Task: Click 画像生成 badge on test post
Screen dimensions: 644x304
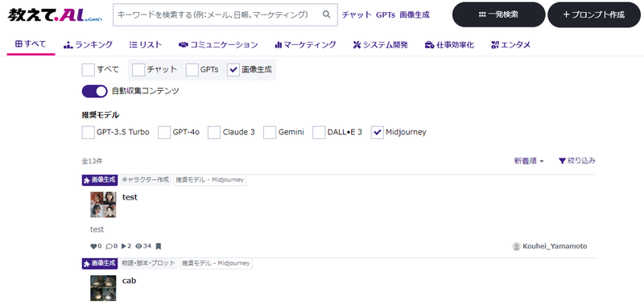Action: tap(100, 179)
